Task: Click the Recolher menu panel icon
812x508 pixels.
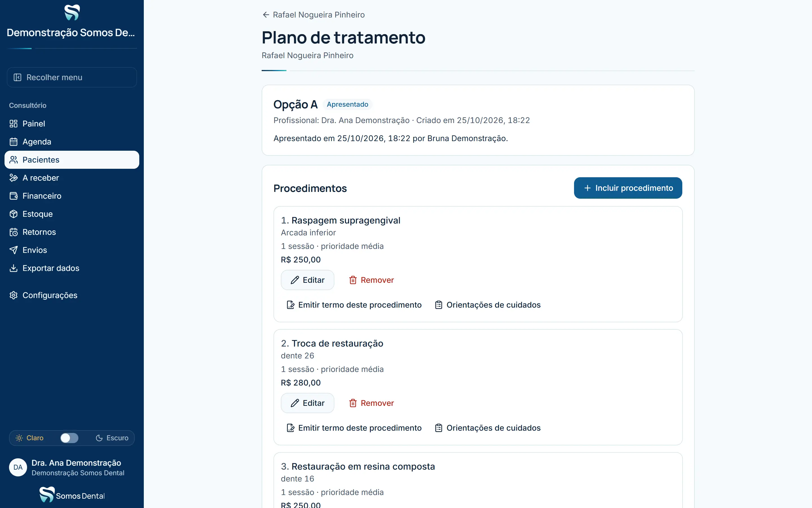Action: [17, 77]
